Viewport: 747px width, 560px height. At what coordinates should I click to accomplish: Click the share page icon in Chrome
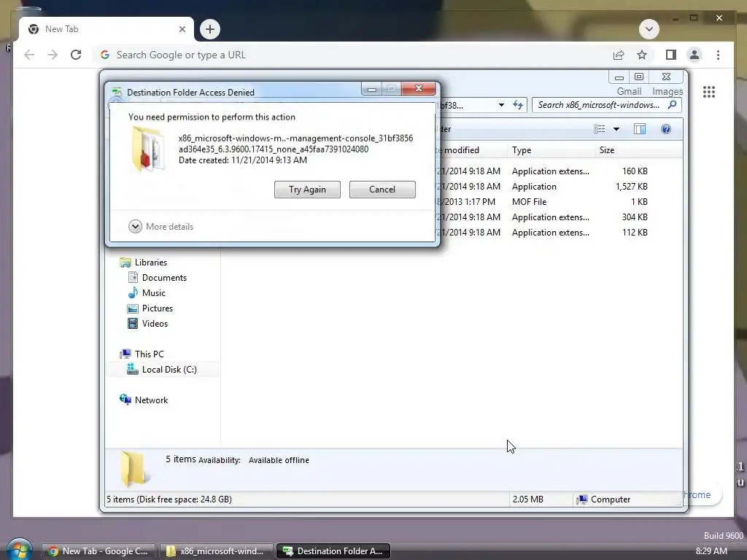coord(619,55)
